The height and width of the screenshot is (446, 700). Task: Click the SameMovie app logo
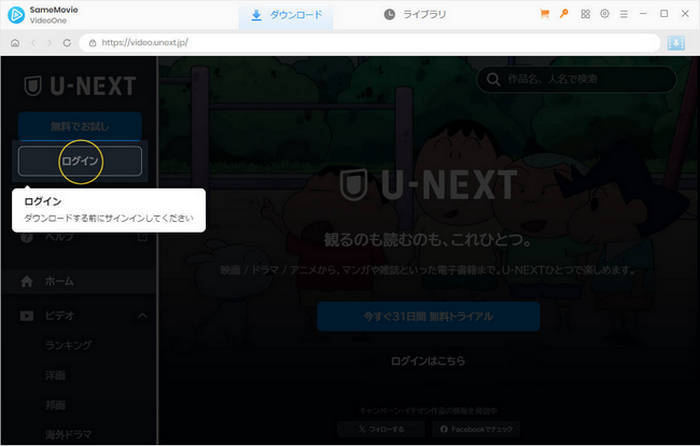[16, 15]
